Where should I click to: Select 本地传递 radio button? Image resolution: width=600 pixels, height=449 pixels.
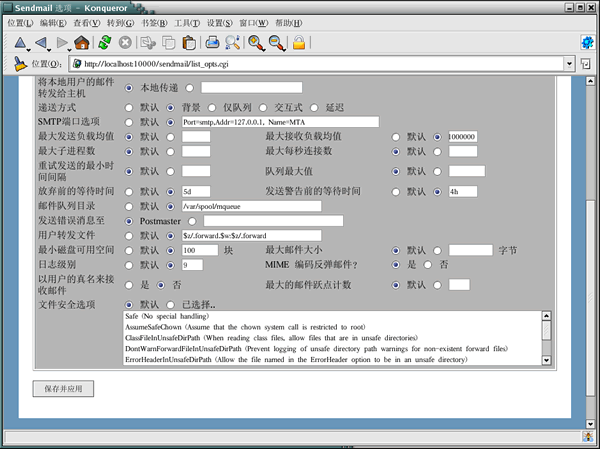[x=129, y=88]
